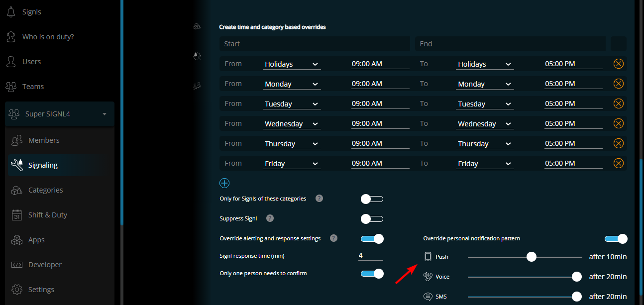Adjust the Voice delay slider handle
Image resolution: width=644 pixels, height=305 pixels.
click(577, 277)
